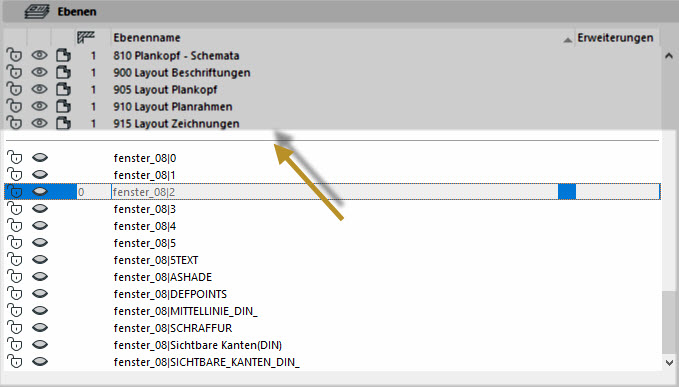
Task: Click the wireframe icon for 905 Layout Plankopf
Action: tap(63, 89)
